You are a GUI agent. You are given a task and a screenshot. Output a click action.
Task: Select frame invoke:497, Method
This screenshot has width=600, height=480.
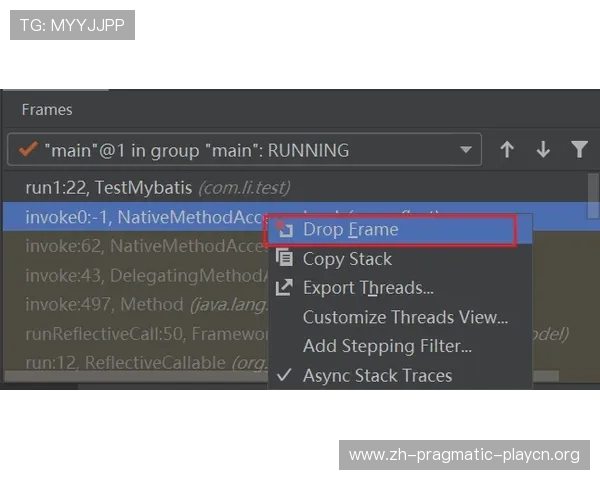(x=136, y=305)
